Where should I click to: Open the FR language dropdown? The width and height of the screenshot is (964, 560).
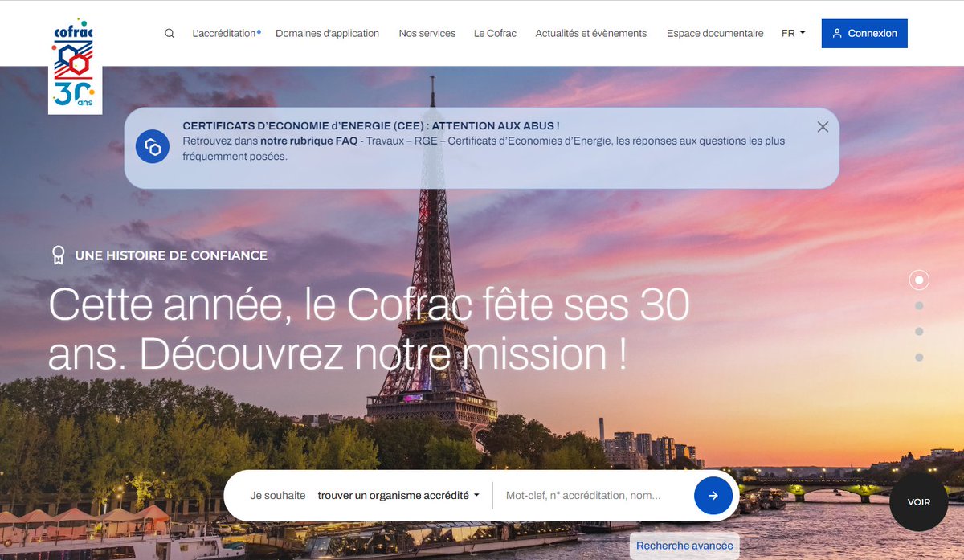tap(793, 34)
